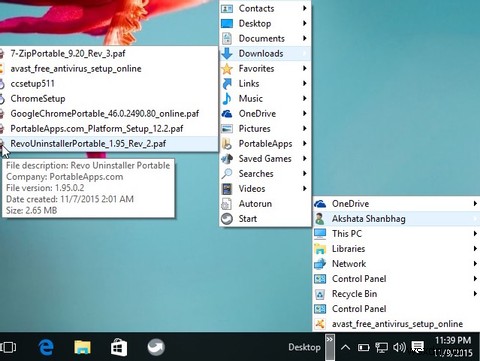Click the Music note icon

[x=227, y=98]
